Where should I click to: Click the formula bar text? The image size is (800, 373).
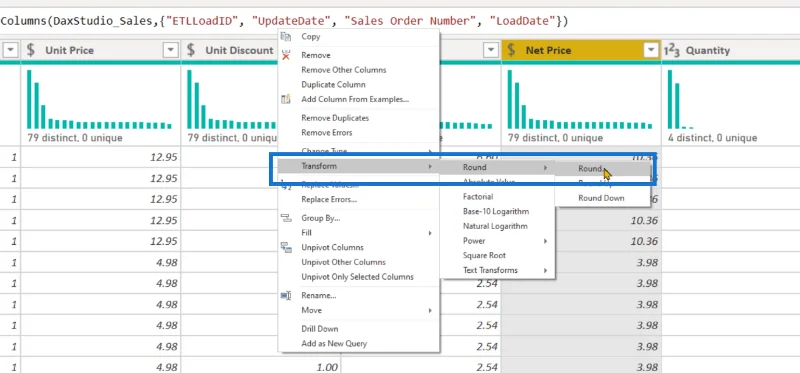point(284,21)
